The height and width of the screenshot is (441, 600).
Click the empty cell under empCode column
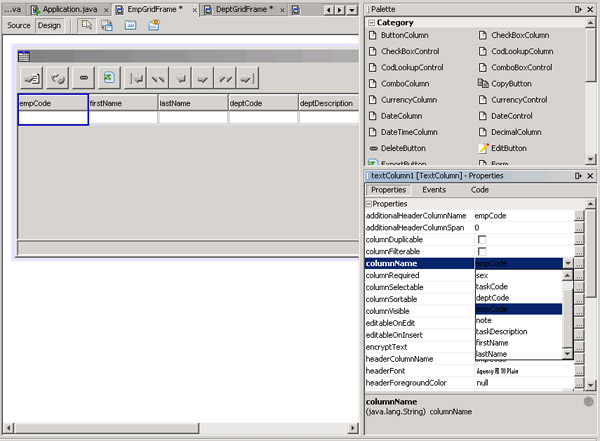[53, 117]
